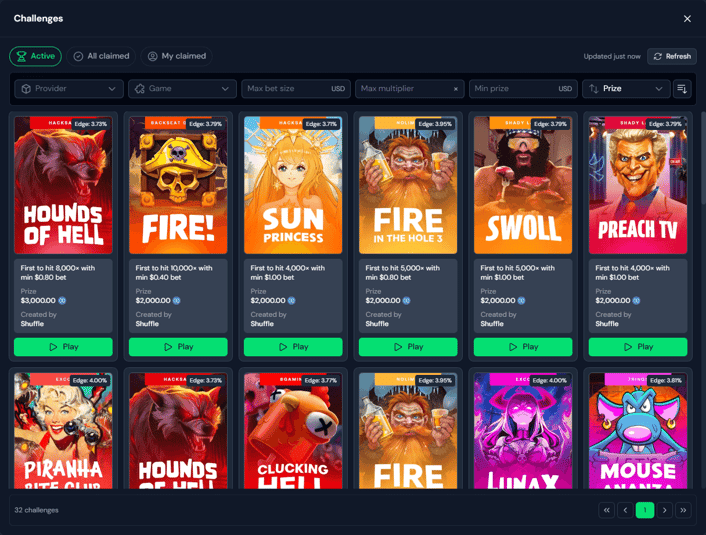Play the Preach TV challenge
Screen dimensions: 706x535
[638, 347]
